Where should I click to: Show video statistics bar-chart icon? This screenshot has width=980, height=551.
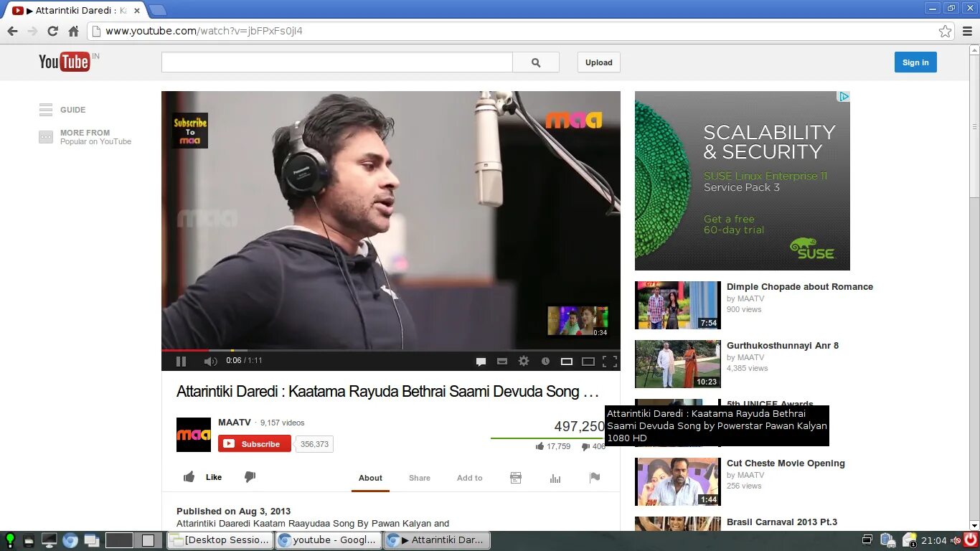555,478
